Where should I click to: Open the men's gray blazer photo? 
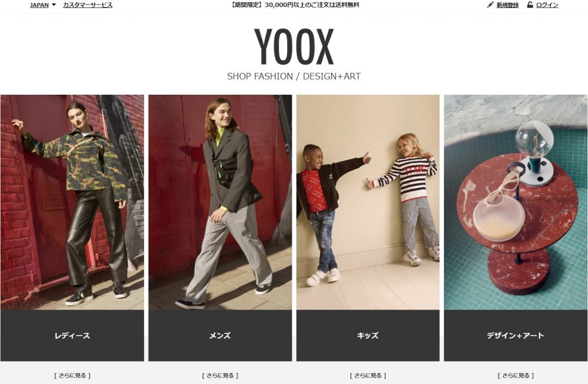pos(220,203)
